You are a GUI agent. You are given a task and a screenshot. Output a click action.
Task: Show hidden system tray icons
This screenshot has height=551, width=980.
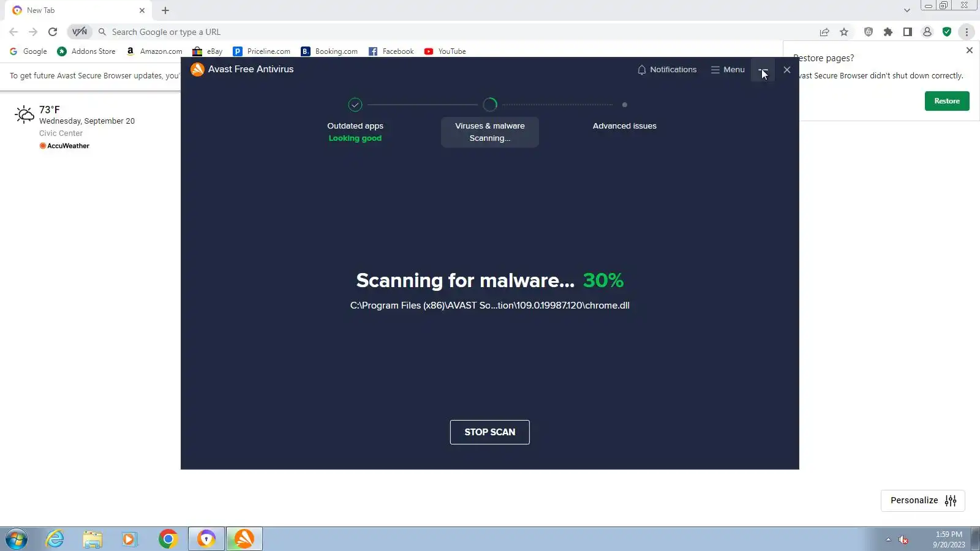tap(888, 540)
